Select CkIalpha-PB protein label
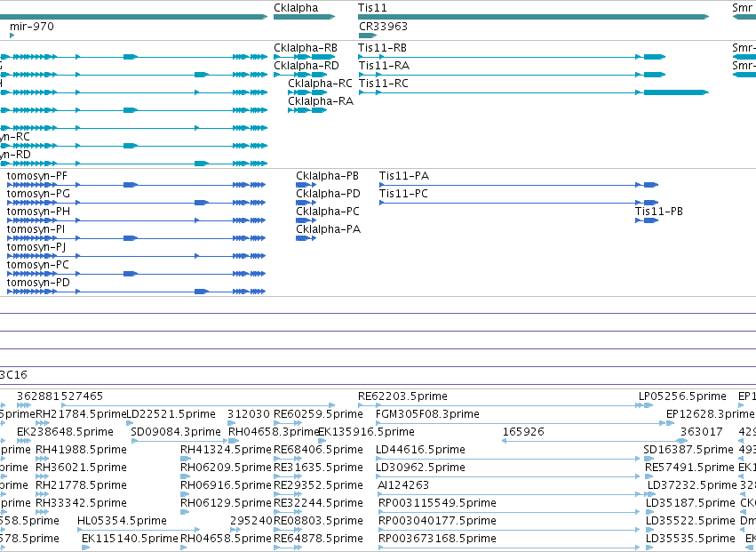The width and height of the screenshot is (756, 552). (x=328, y=176)
